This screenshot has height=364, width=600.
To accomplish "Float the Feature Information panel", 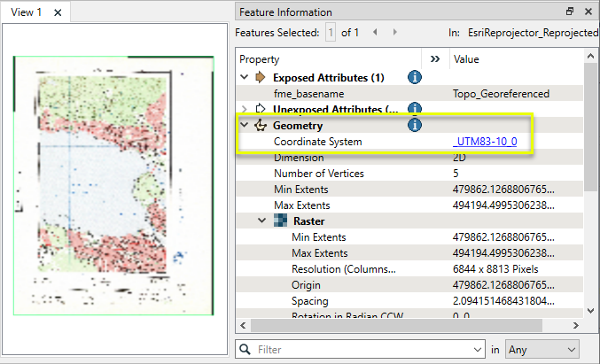I will coord(570,12).
